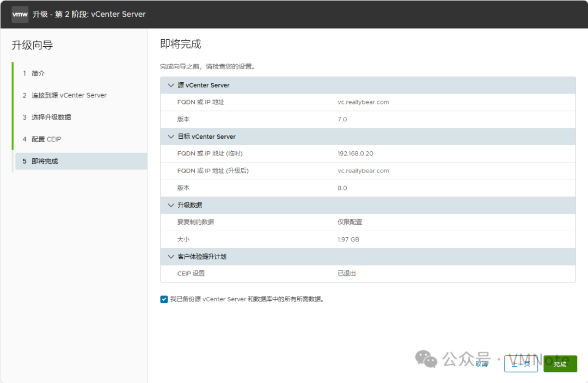Screen dimensions: 588x383
Task: Click the 大小 label
Action: (183, 239)
